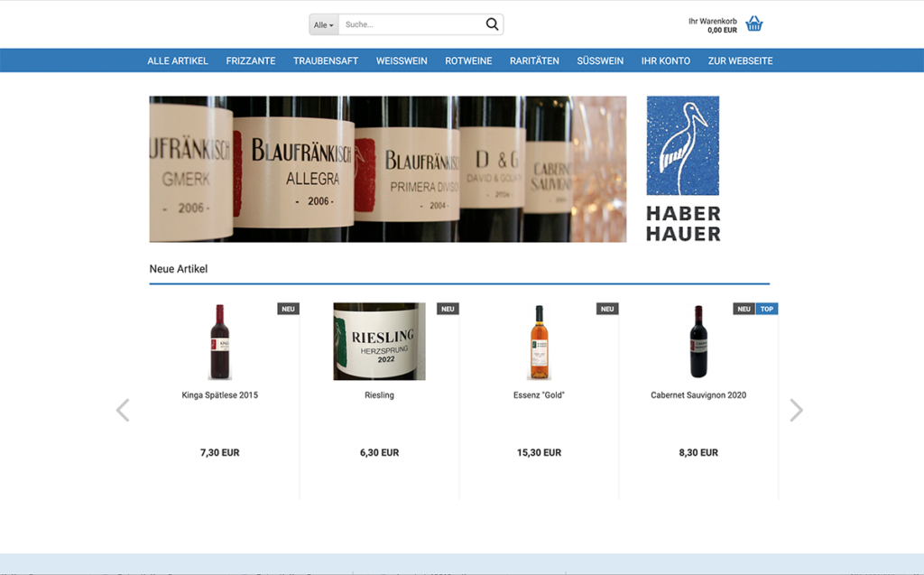This screenshot has height=575, width=924.
Task: Click the TOP badge on Cabernet Sauvignon 2020
Action: pyautogui.click(x=766, y=308)
